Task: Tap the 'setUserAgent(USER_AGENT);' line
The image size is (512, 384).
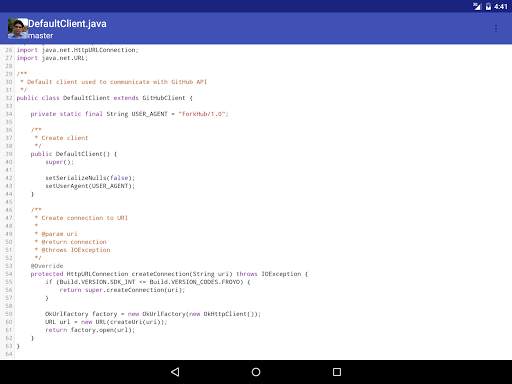Action: pos(90,186)
